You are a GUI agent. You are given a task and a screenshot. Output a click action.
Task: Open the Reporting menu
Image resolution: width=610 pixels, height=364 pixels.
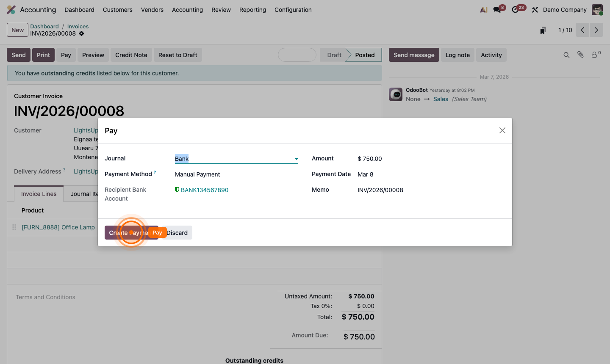[252, 10]
